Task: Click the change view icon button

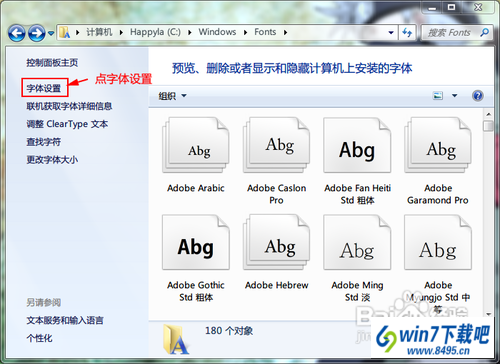Action: pyautogui.click(x=438, y=96)
